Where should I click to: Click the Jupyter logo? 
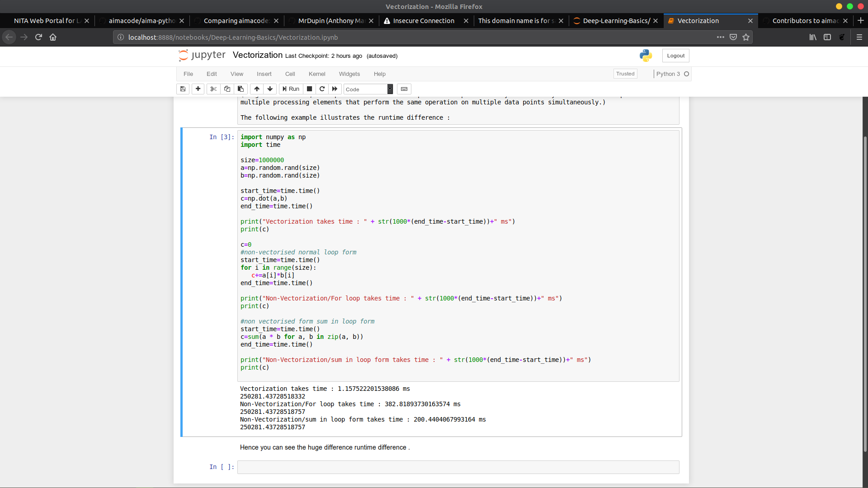pos(202,55)
